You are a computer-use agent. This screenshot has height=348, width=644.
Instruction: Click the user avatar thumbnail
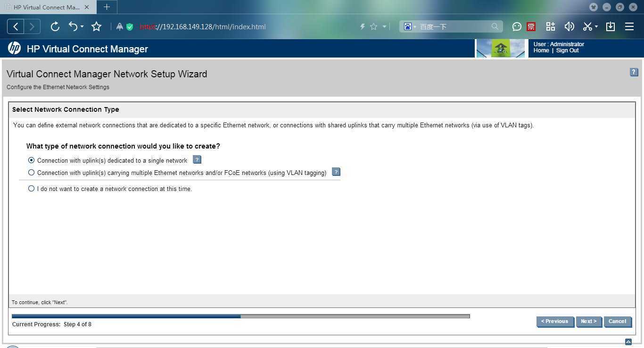501,49
